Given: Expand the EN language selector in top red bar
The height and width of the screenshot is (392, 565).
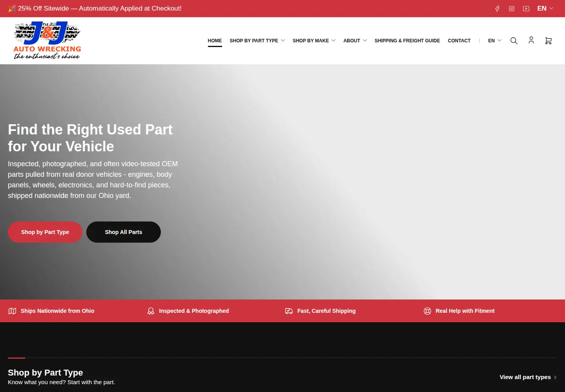Looking at the screenshot, I should [x=545, y=9].
